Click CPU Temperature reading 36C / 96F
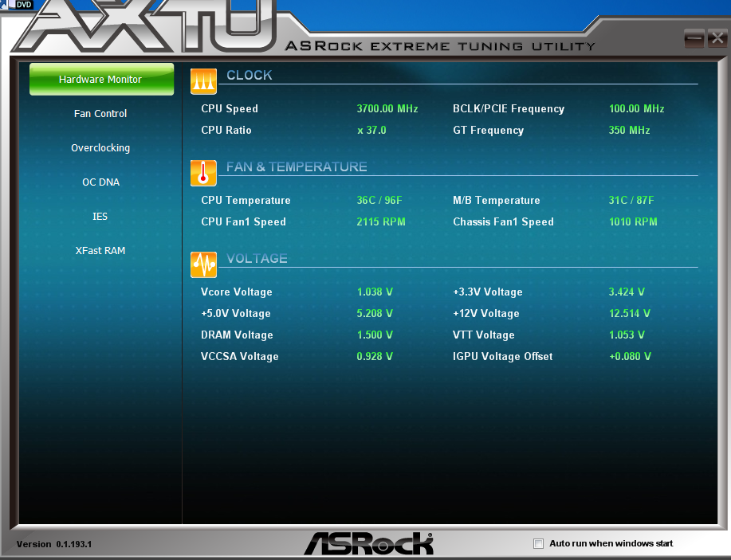The height and width of the screenshot is (560, 731). click(x=379, y=200)
